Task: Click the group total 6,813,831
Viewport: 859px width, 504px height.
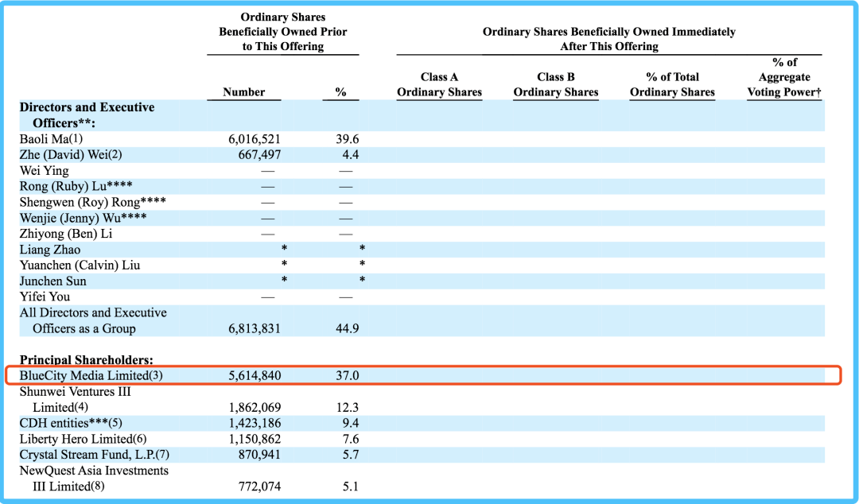Action: point(255,328)
